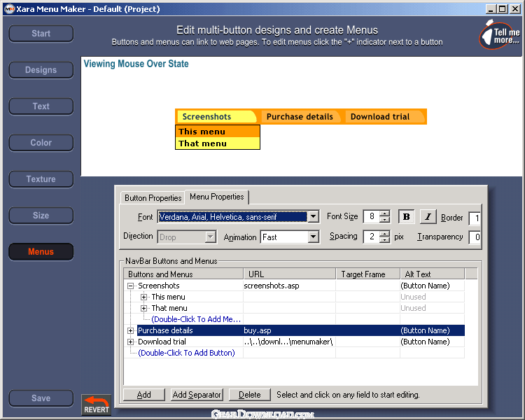The image size is (525, 420).
Task: Open the Text section
Action: (41, 106)
